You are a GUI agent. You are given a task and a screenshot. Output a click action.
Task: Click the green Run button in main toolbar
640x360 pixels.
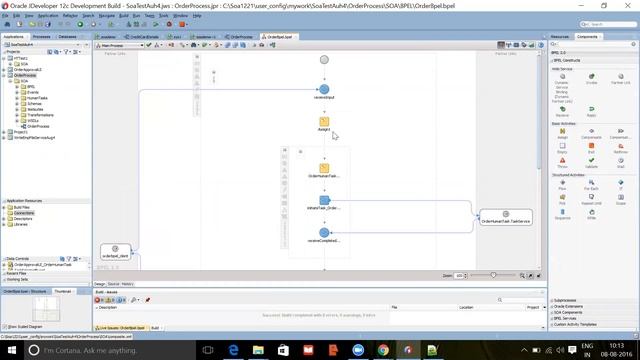click(80, 24)
